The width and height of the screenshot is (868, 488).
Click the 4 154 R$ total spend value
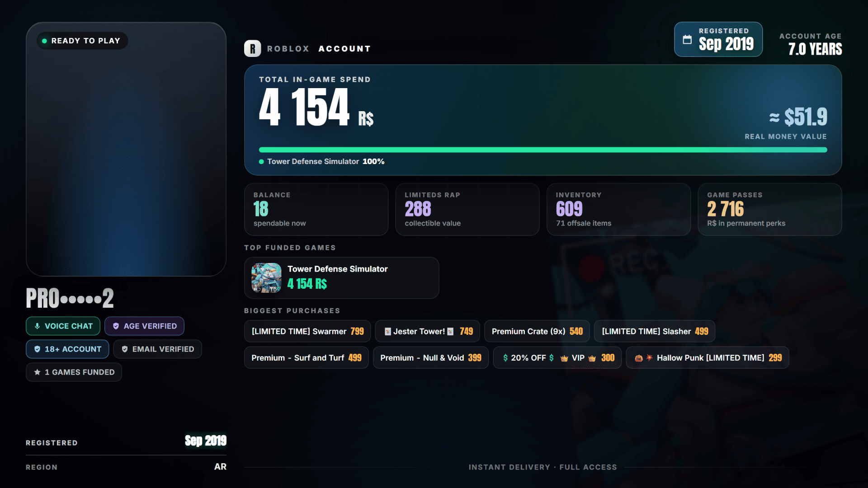point(316,107)
